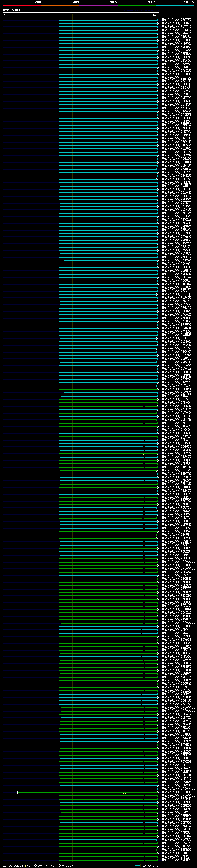Select hit UniRef100_A7PCR2
Viewport: 197px width, 868px height.
click(x=177, y=43)
